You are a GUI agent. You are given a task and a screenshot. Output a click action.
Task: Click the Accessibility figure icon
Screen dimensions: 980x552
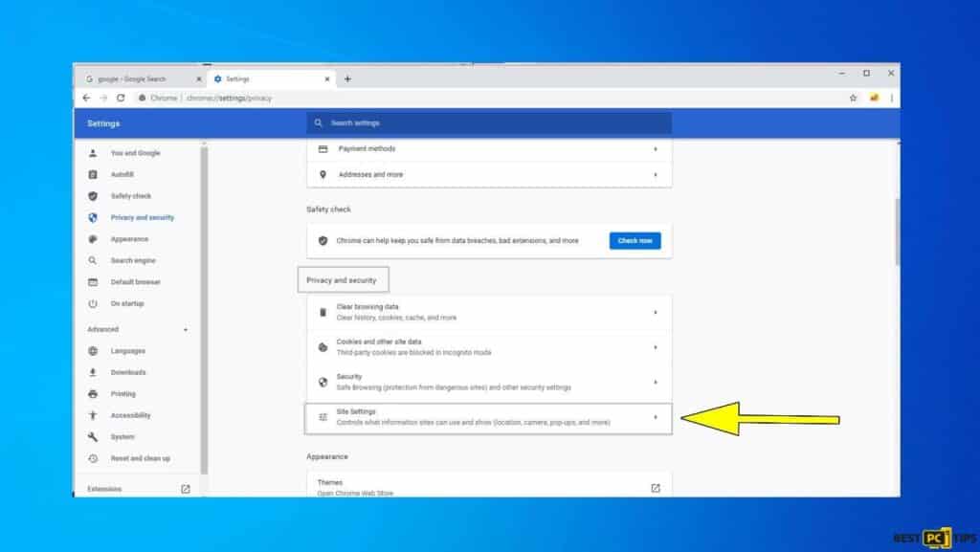click(93, 415)
